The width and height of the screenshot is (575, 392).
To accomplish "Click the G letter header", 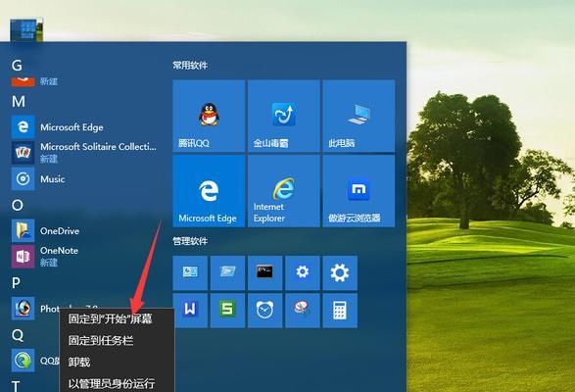I will (17, 66).
